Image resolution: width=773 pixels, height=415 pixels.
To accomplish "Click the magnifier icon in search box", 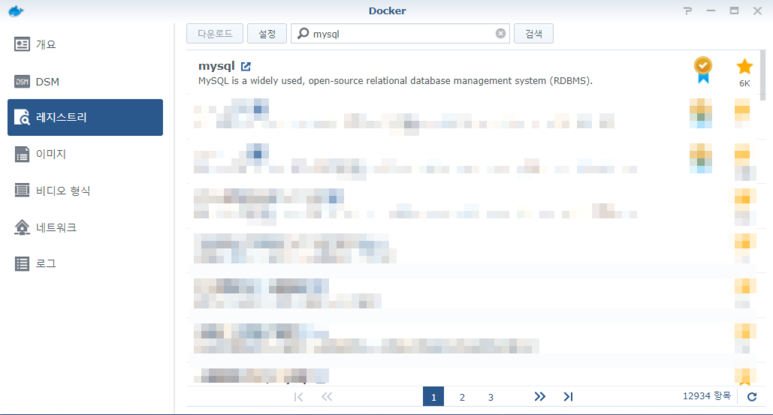I will [x=303, y=33].
